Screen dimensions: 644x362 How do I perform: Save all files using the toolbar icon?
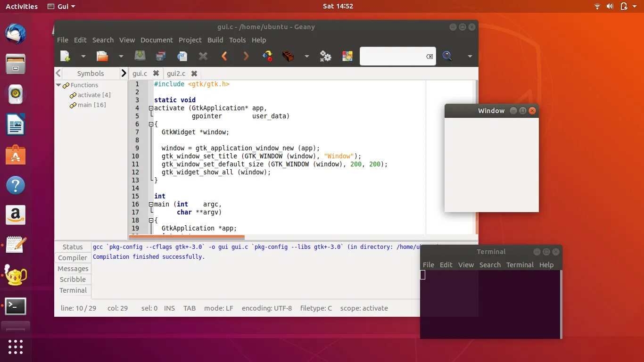tap(161, 56)
